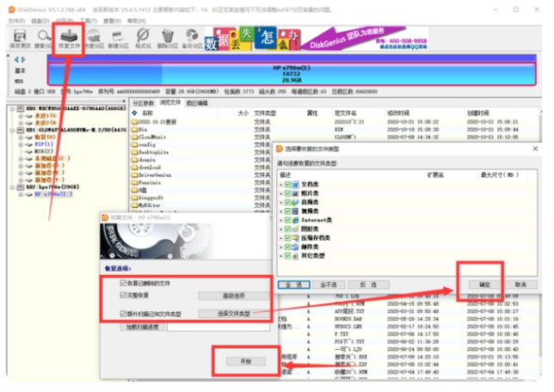
Task: Click the CloudMusic folder icon
Action: 134,137
